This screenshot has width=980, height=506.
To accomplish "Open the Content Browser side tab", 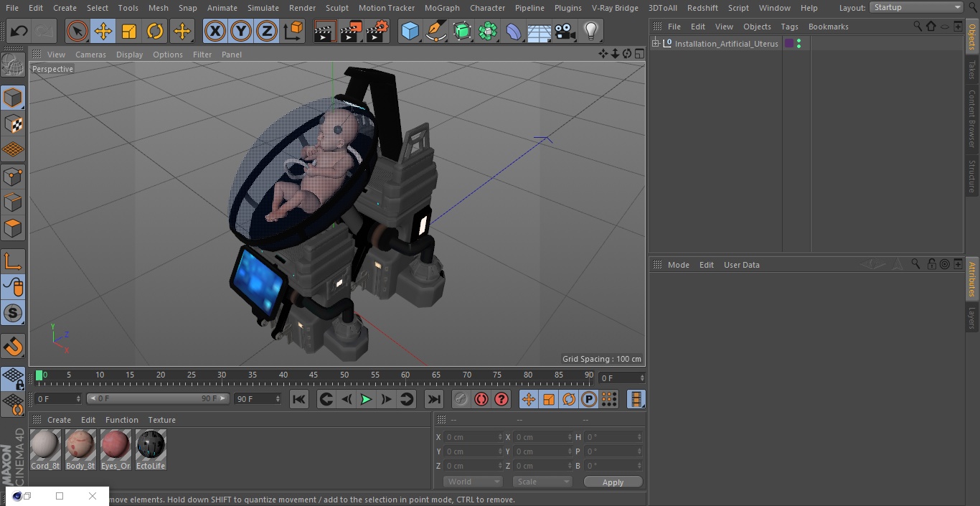I will click(972, 118).
